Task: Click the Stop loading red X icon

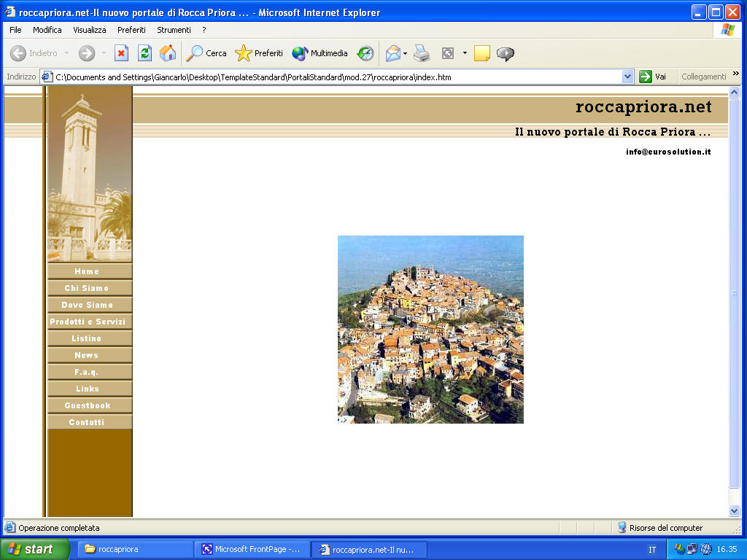Action: 122,53
